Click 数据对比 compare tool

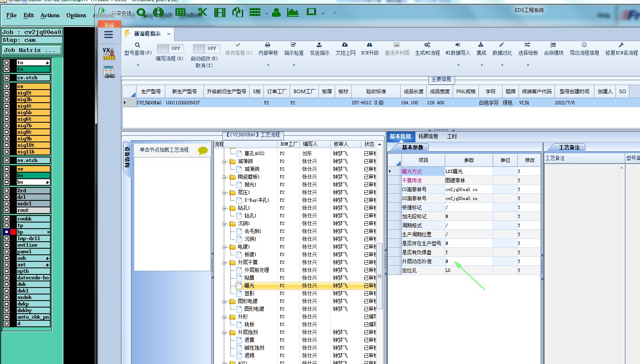pyautogui.click(x=502, y=49)
